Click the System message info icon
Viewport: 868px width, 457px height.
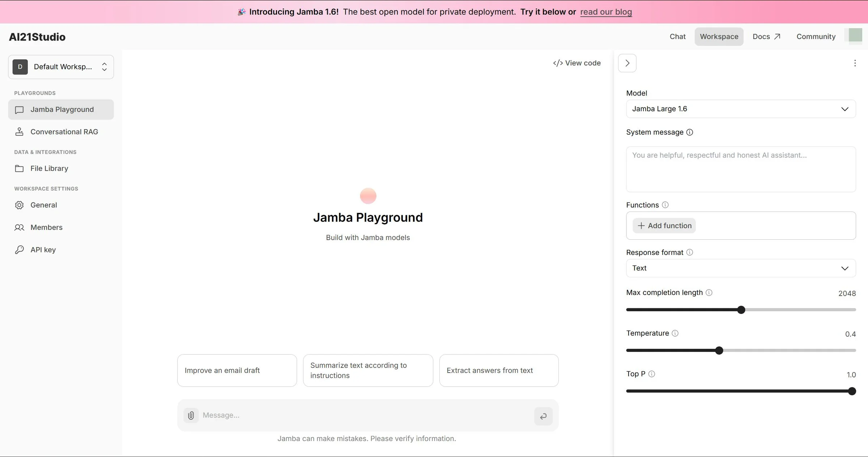pos(690,132)
